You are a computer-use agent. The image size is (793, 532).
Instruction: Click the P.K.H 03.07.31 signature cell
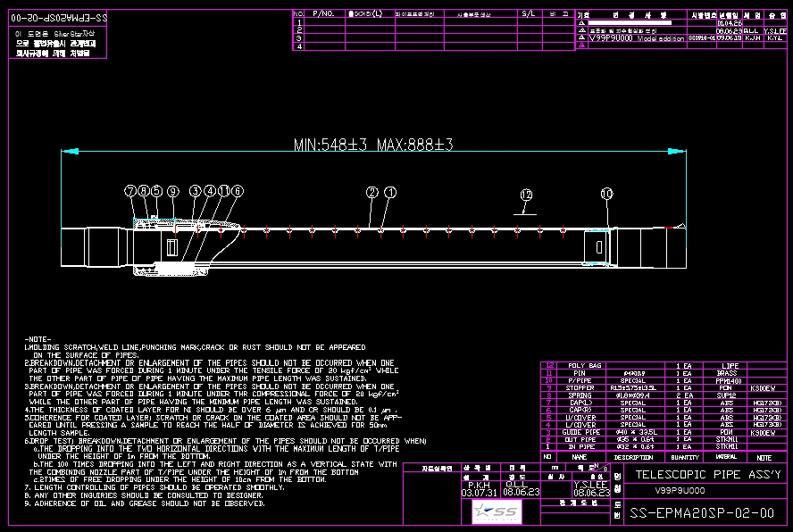pyautogui.click(x=479, y=488)
